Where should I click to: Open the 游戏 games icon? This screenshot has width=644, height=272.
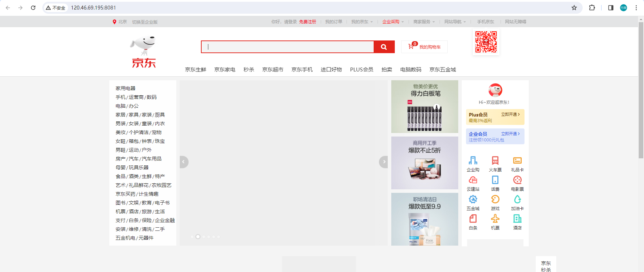(495, 199)
